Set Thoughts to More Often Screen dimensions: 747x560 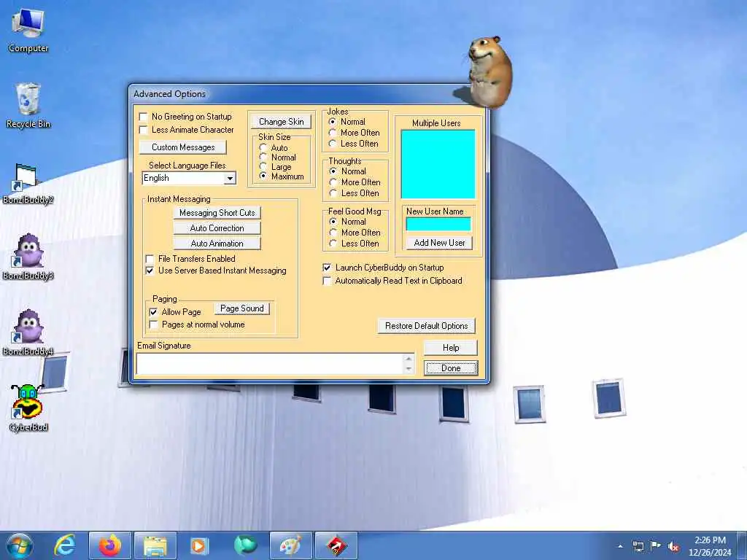coord(333,182)
